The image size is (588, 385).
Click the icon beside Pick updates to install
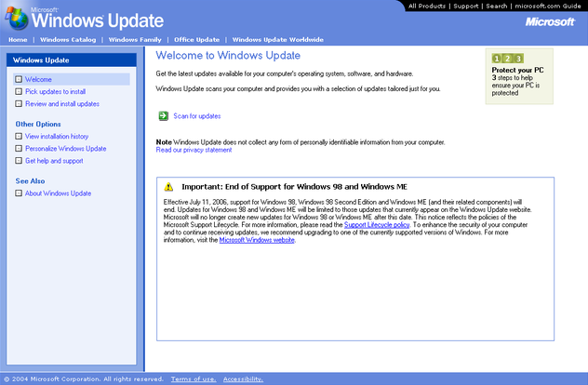[19, 92]
